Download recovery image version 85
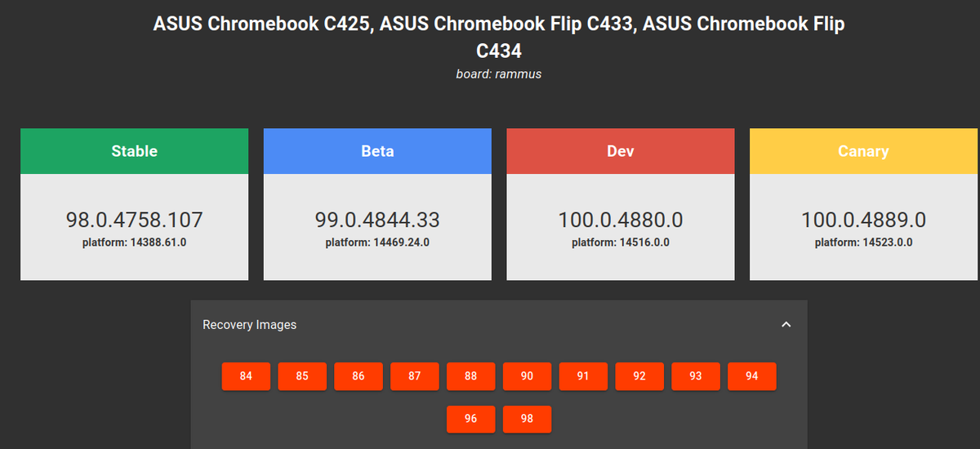Image resolution: width=980 pixels, height=449 pixels. [x=302, y=376]
